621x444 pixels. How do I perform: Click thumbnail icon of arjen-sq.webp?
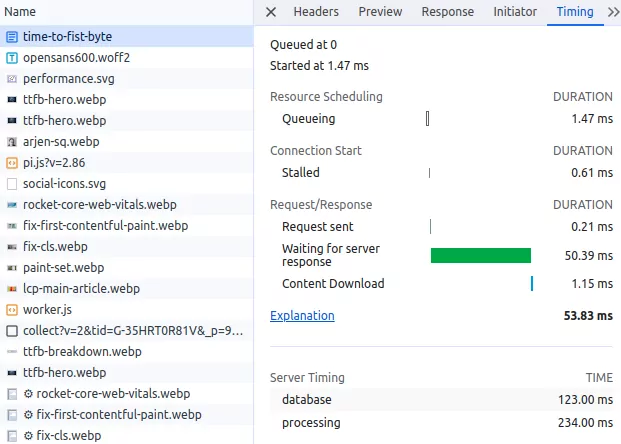point(12,142)
